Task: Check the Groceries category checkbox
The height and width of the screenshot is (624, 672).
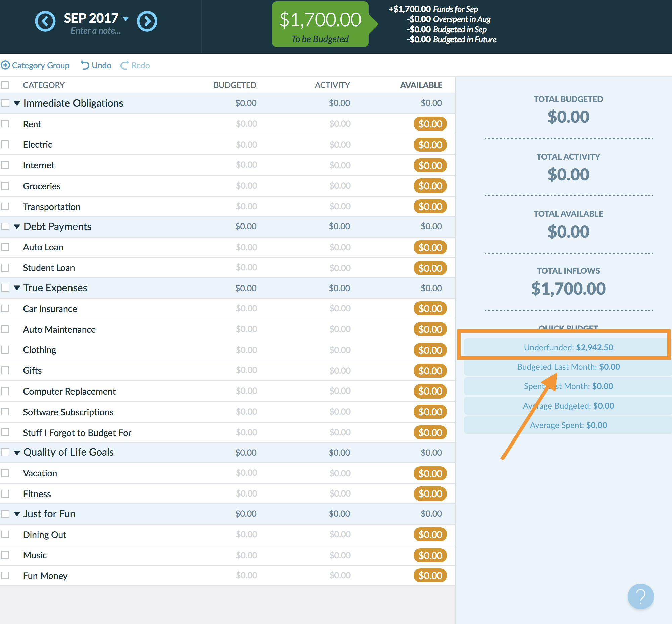Action: click(5, 186)
